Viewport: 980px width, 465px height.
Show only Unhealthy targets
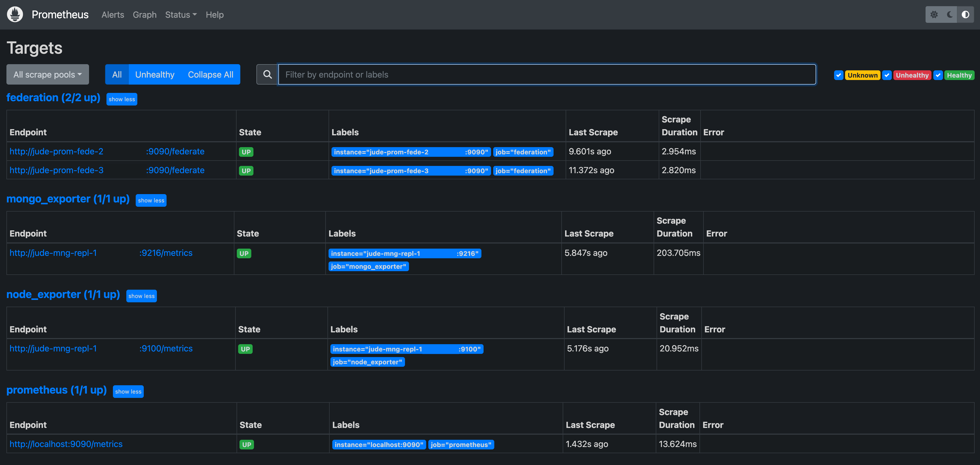tap(154, 74)
